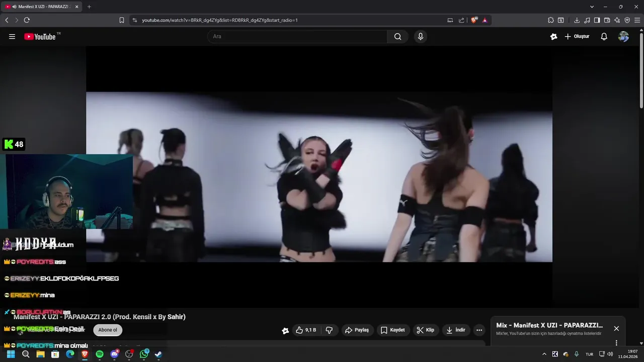Screen dimensions: 644x362
Task: Toggle the browser sidebar panel
Action: coord(597,20)
